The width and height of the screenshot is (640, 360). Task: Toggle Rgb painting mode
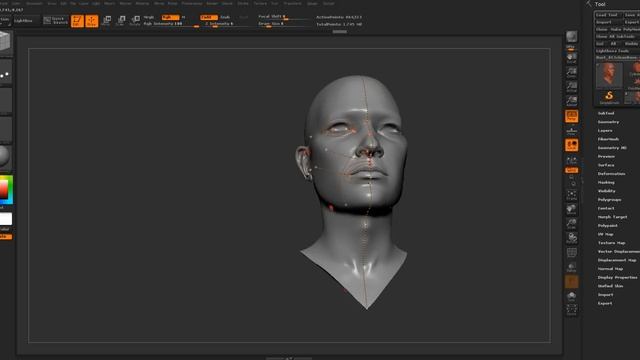170,17
